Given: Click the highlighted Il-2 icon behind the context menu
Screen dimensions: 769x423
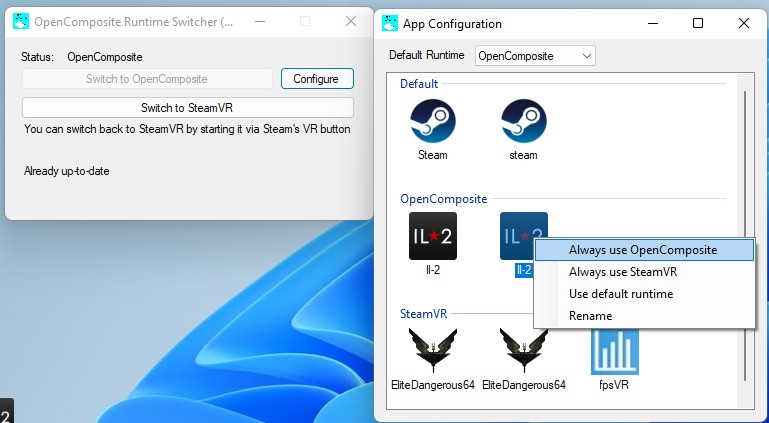Looking at the screenshot, I should (516, 236).
